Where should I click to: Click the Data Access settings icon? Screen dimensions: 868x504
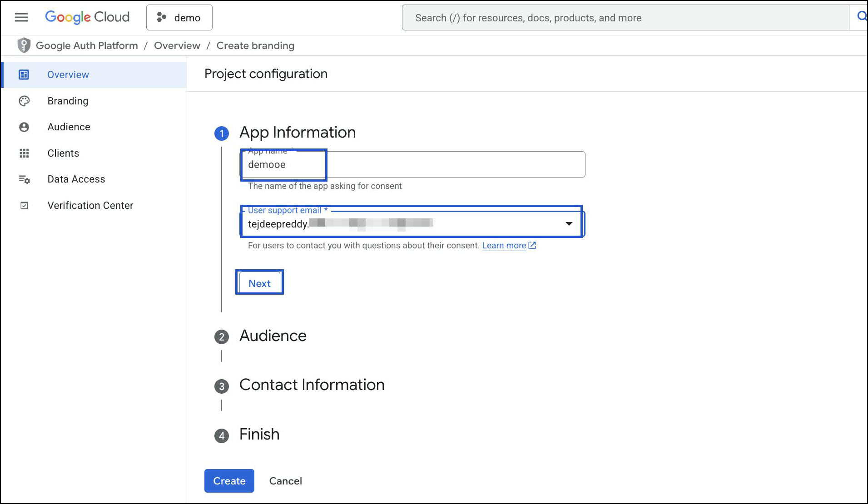(x=24, y=179)
